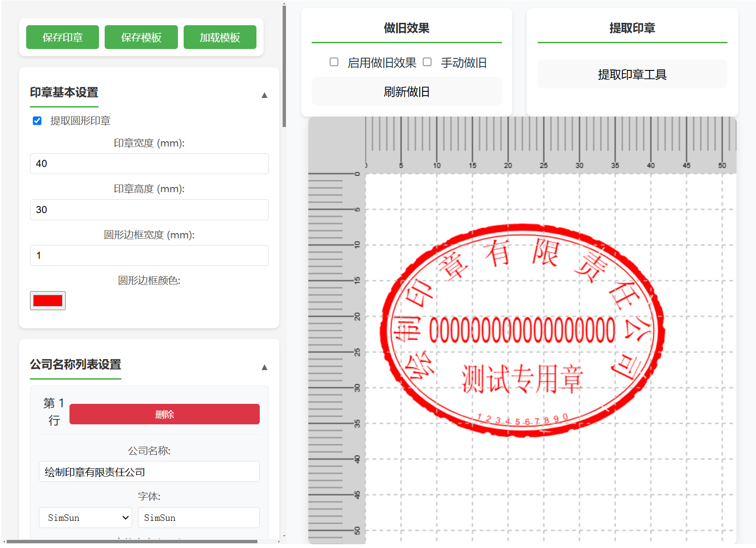756x548 pixels.
Task: Click the 公司名称 text field
Action: [x=149, y=471]
